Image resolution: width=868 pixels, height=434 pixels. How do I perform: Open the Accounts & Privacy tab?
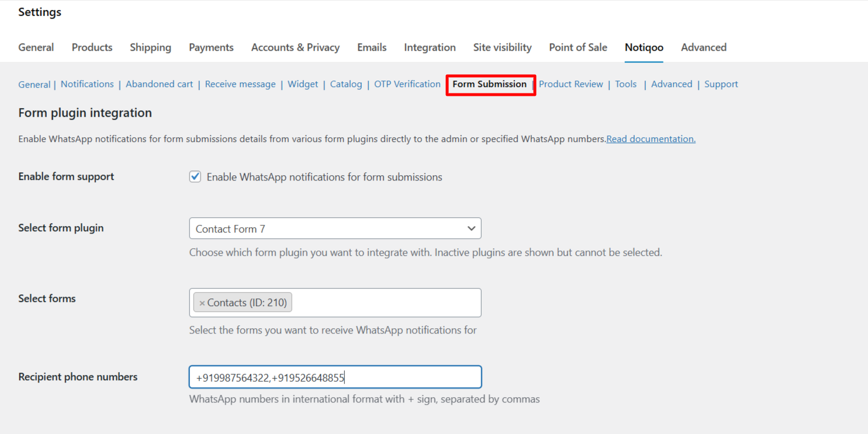point(295,47)
